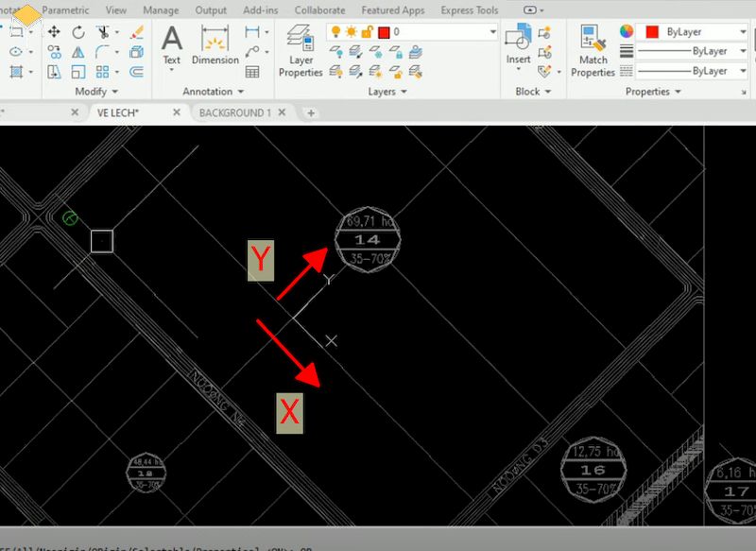Open the Manage ribbon tab
Screen dimensions: 756x551
coord(161,10)
